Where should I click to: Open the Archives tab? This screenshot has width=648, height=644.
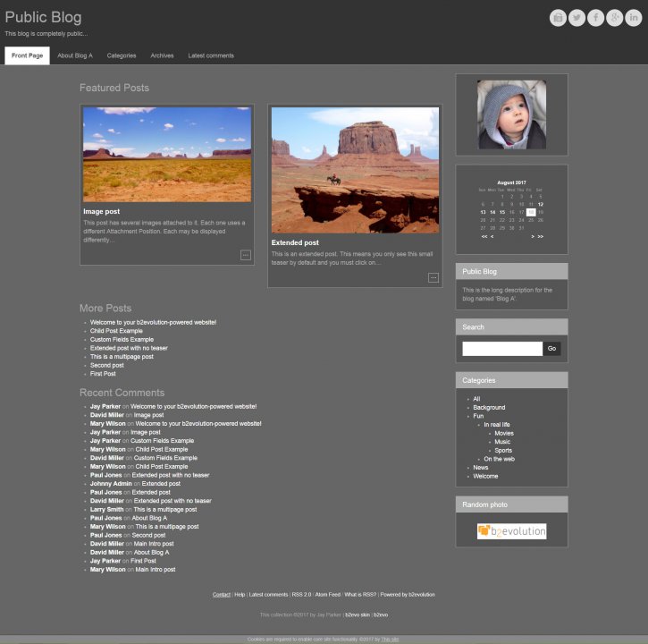point(162,55)
